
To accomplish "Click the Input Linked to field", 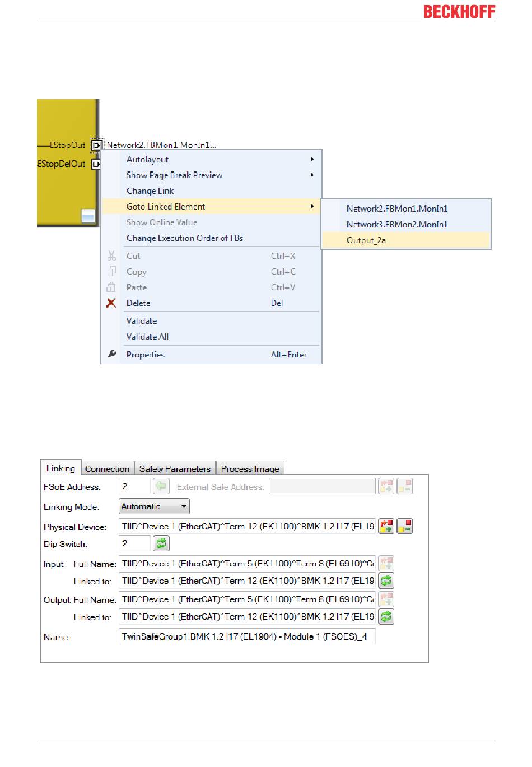I will (x=247, y=580).
